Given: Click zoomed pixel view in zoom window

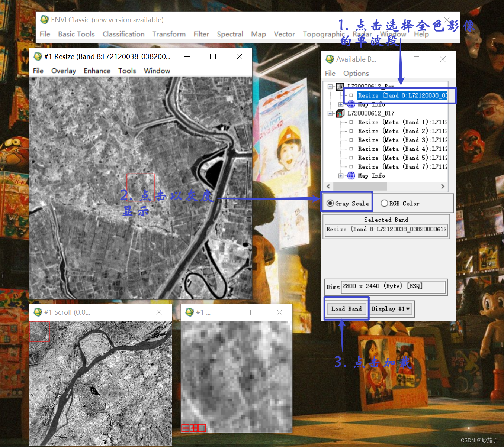Looking at the screenshot, I should [236, 376].
